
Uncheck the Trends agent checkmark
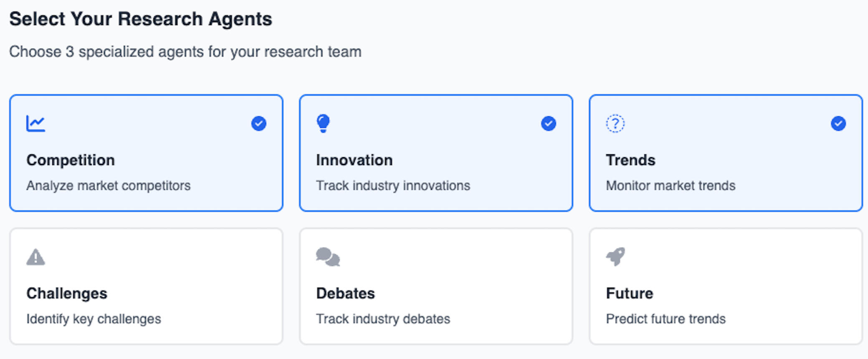(838, 123)
